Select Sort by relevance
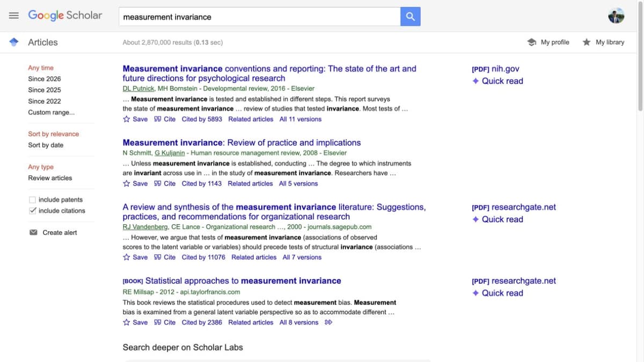This screenshot has width=644, height=362. tap(54, 134)
